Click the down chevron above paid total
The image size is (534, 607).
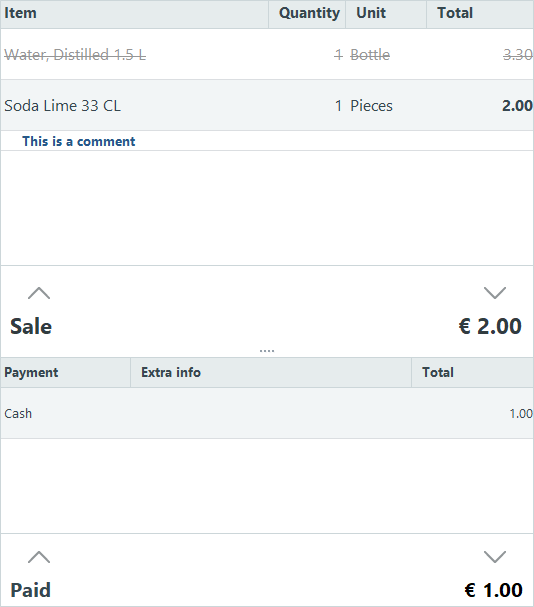click(495, 557)
